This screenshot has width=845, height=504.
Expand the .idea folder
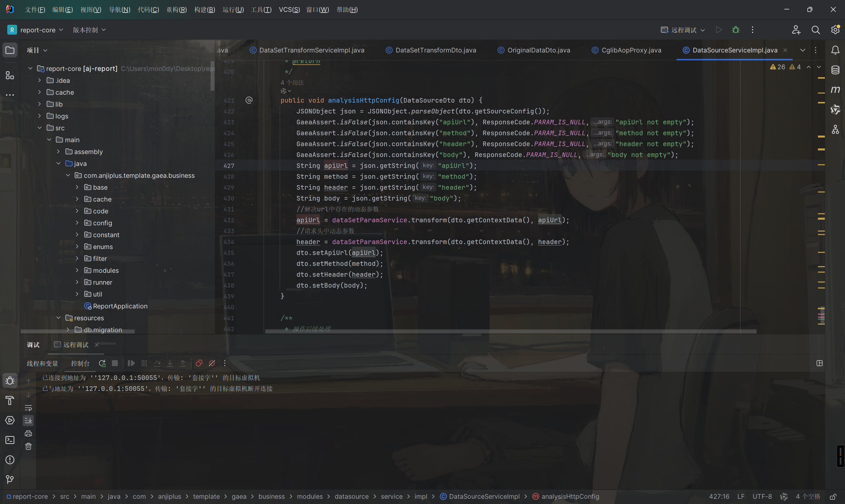click(40, 80)
